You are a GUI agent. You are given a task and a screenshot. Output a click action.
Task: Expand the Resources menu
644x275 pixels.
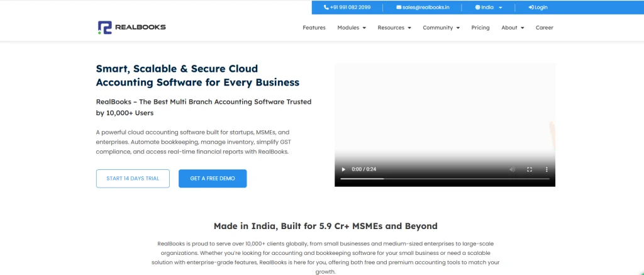point(394,28)
